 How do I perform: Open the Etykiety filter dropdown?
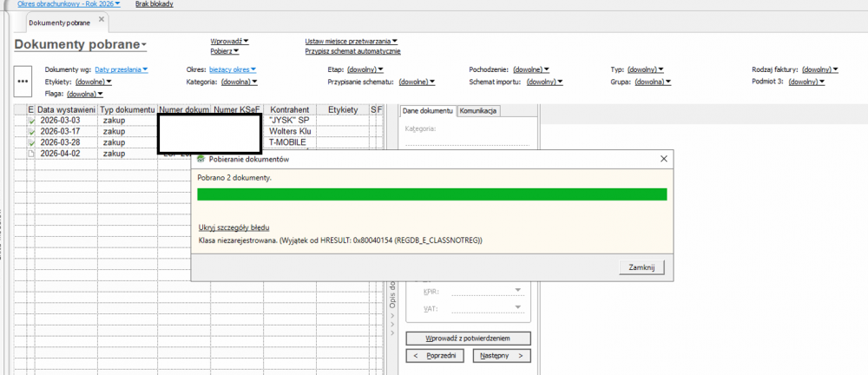94,82
